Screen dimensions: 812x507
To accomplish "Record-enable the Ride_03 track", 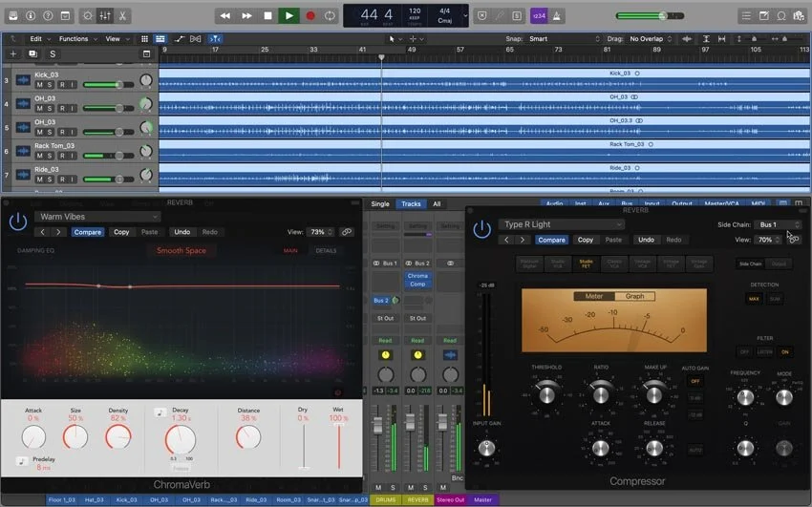I will coord(62,179).
